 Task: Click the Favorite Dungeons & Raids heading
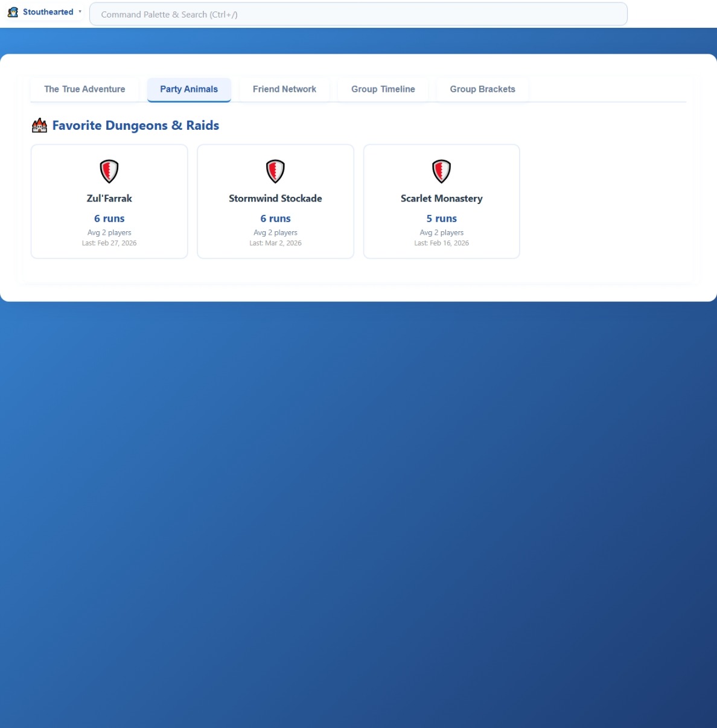pyautogui.click(x=136, y=126)
